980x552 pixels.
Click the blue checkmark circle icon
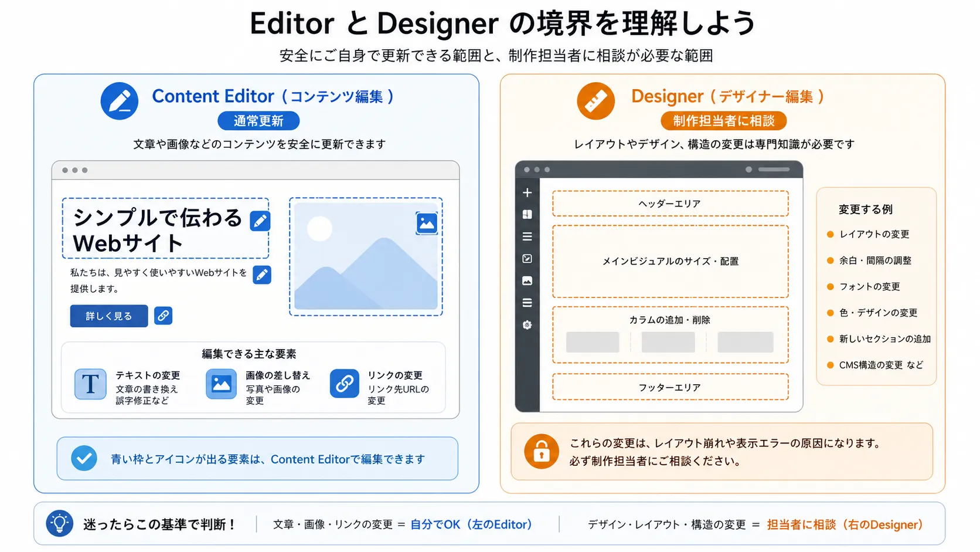click(x=84, y=458)
